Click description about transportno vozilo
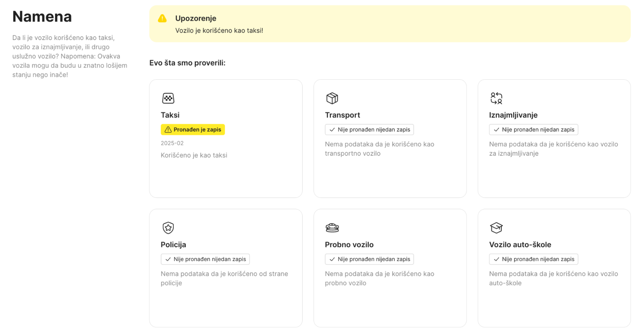 click(379, 149)
